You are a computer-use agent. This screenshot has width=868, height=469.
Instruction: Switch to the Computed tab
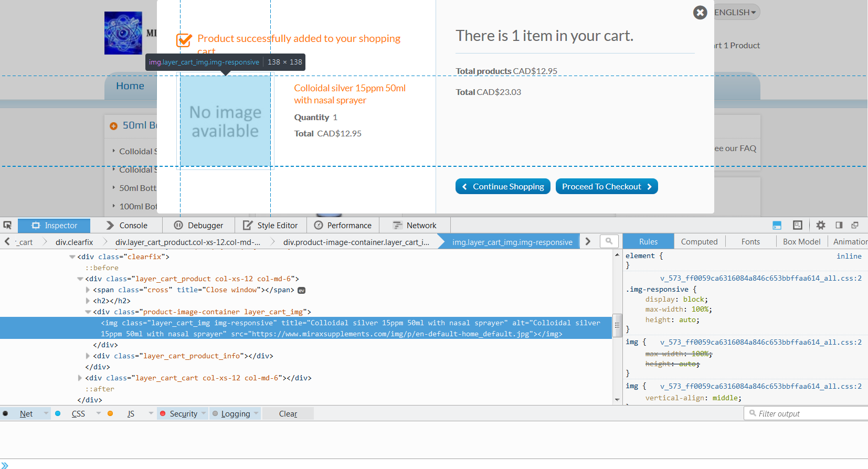click(699, 241)
